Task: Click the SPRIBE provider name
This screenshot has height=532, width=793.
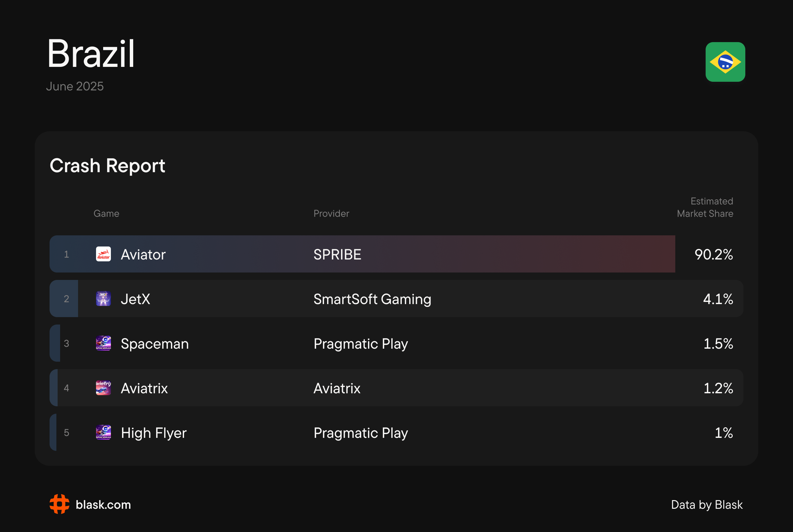Action: click(x=337, y=255)
